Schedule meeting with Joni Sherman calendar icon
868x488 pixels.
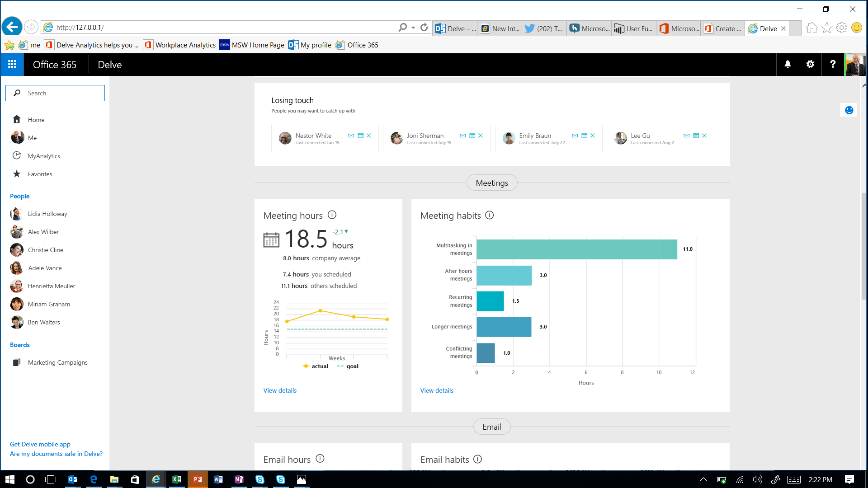tap(472, 136)
